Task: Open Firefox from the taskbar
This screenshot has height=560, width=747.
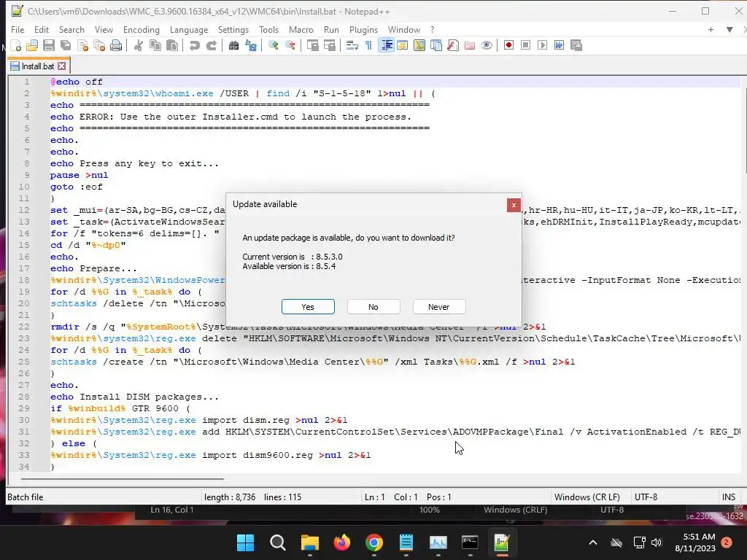Action: tap(342, 542)
